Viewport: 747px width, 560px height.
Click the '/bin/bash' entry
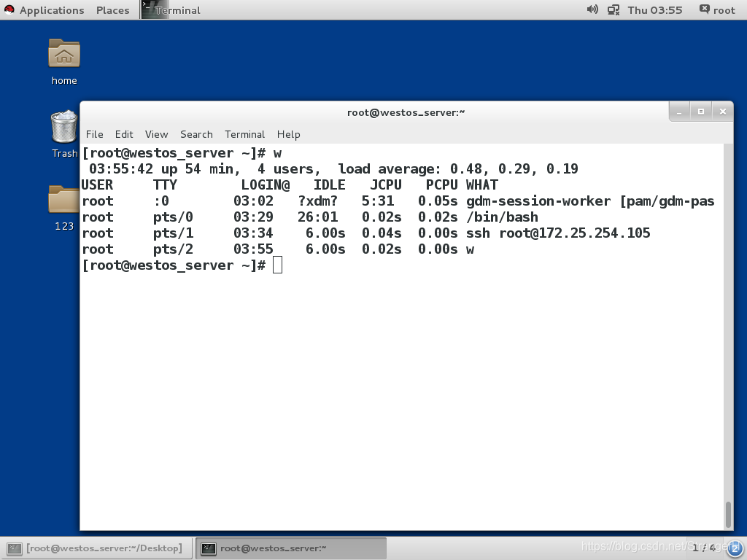502,217
